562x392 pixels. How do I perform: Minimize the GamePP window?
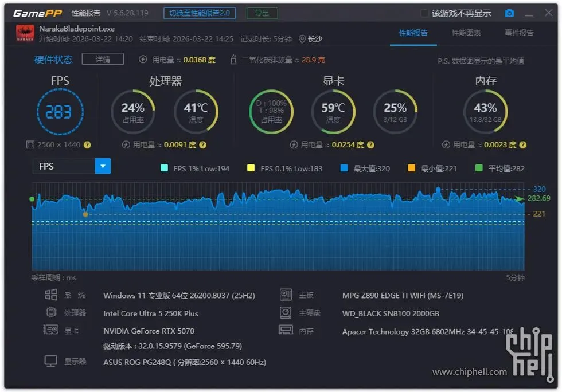point(529,14)
